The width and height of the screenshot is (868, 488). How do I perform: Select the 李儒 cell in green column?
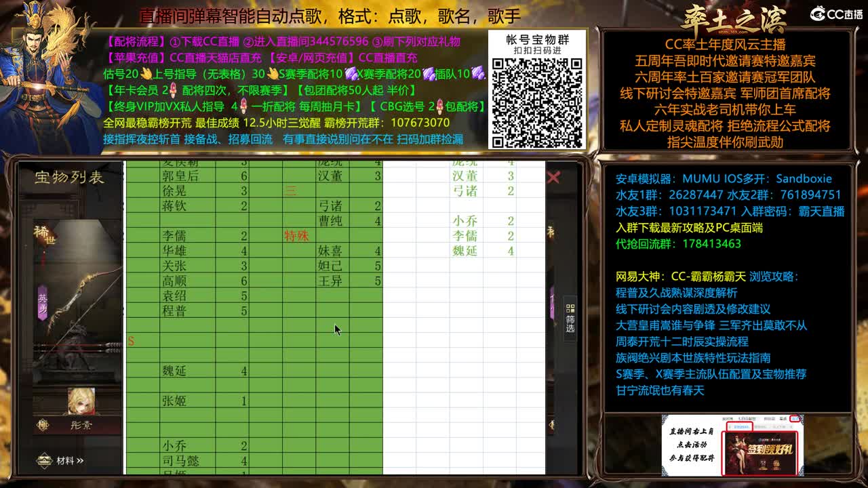tap(187, 236)
